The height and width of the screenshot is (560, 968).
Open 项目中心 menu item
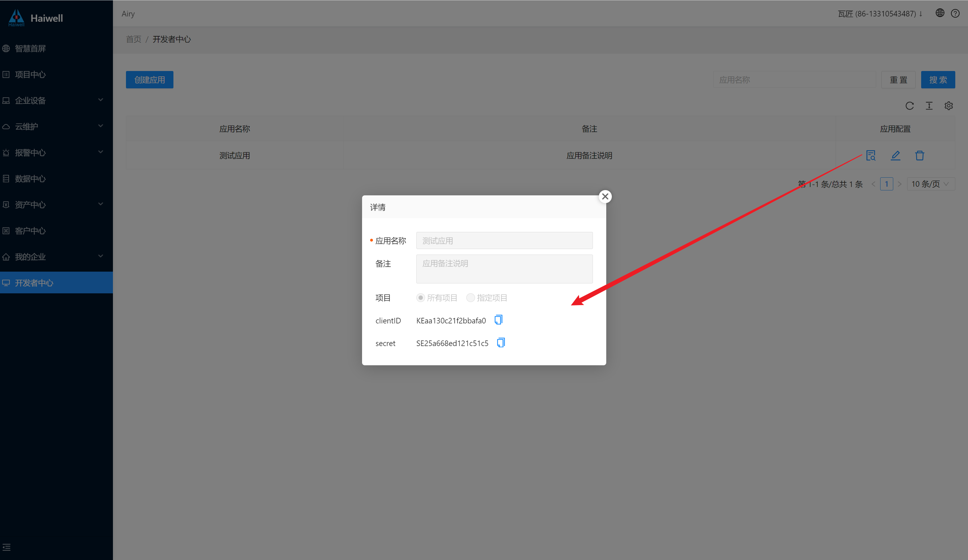pos(56,74)
